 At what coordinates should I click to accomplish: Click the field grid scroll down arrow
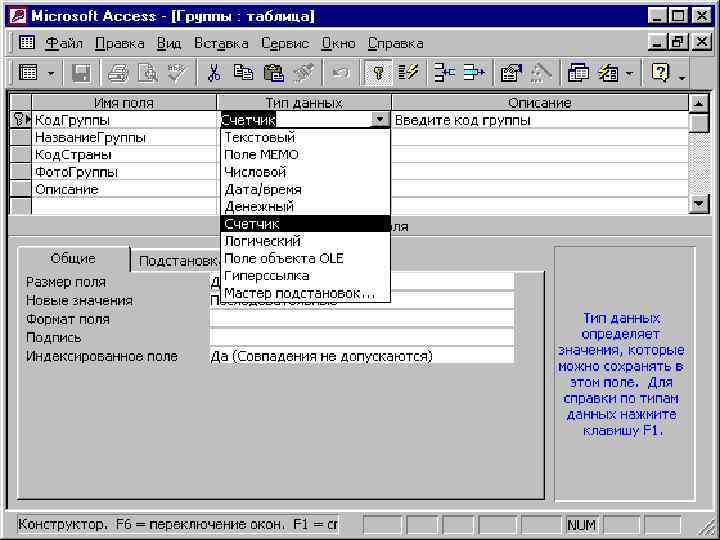(698, 203)
